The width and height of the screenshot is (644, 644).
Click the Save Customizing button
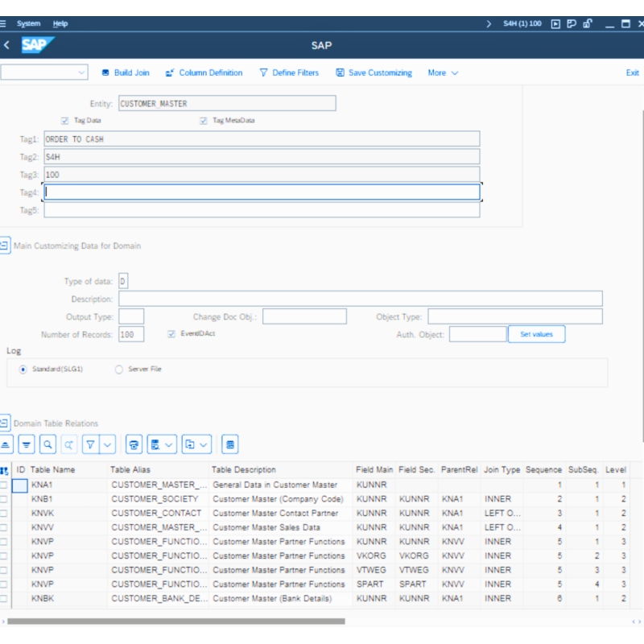tap(374, 72)
